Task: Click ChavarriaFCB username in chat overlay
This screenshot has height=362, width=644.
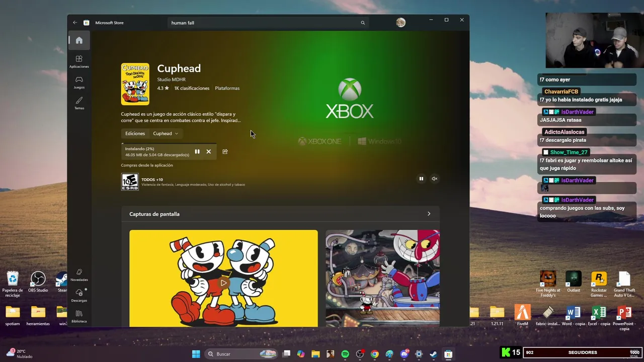Action: tap(561, 92)
